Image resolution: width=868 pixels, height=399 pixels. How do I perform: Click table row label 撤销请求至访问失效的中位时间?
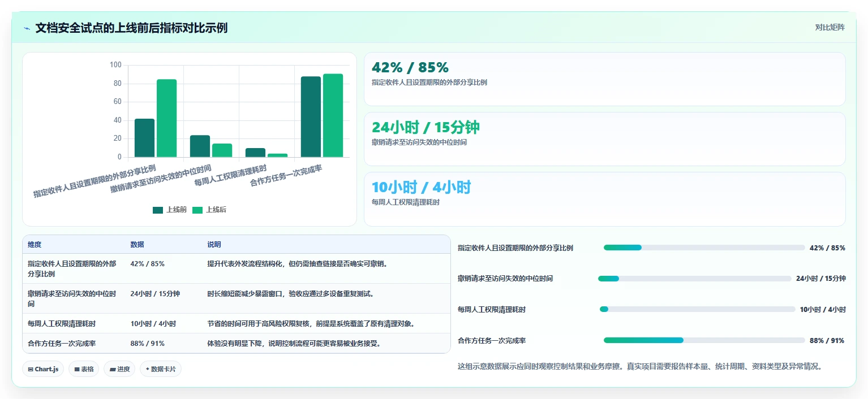[72, 299]
